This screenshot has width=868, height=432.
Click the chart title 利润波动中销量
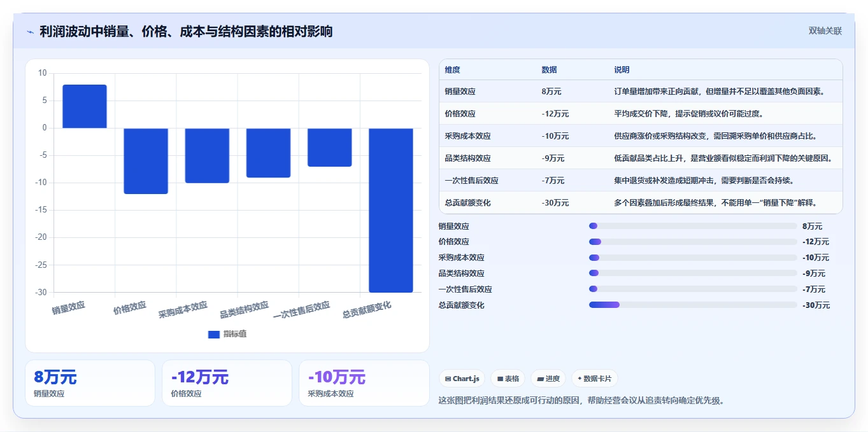186,32
